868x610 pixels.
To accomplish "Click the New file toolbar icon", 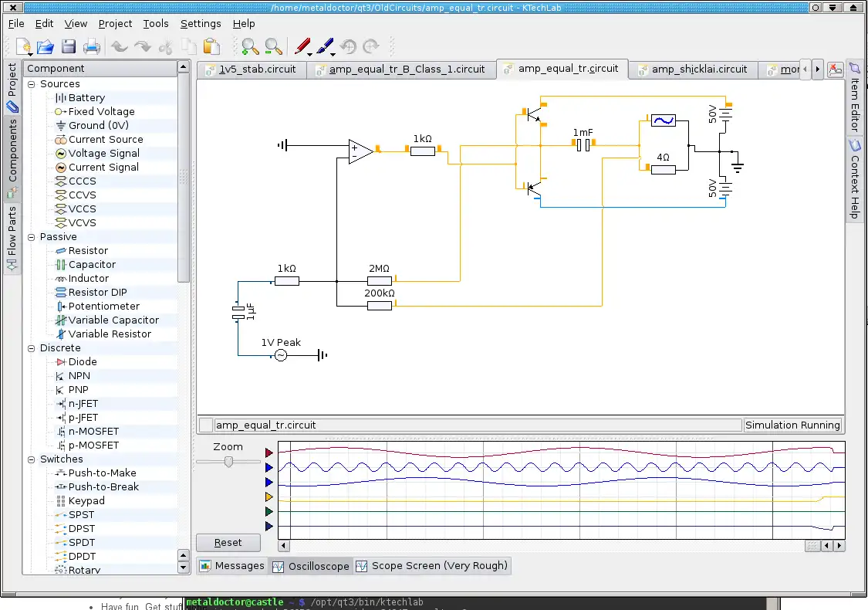I will point(24,47).
